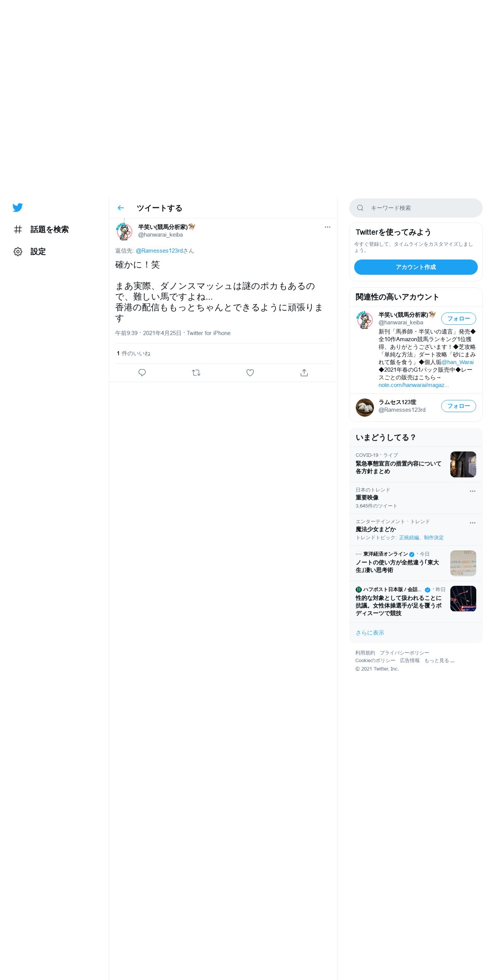This screenshot has width=490, height=980.
Task: Open more options for 魔法少女まどか trend
Action: tap(472, 523)
